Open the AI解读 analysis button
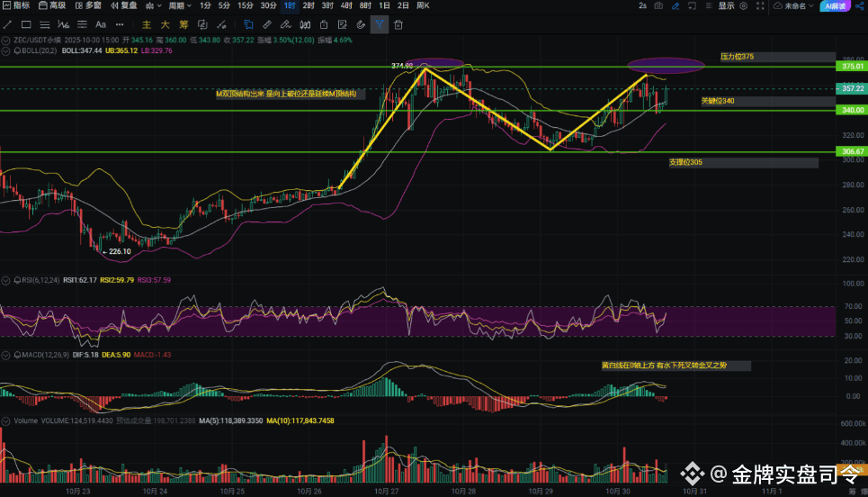868x497 pixels. (x=835, y=6)
